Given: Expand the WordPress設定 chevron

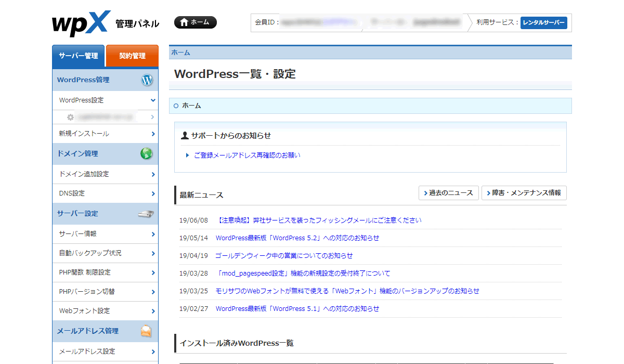Looking at the screenshot, I should click(x=153, y=100).
